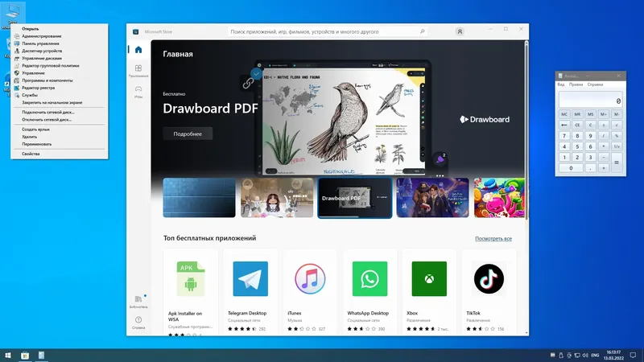The image size is (644, 362).
Task: Choose Подключить сетевой диск entry
Action: (x=60, y=112)
